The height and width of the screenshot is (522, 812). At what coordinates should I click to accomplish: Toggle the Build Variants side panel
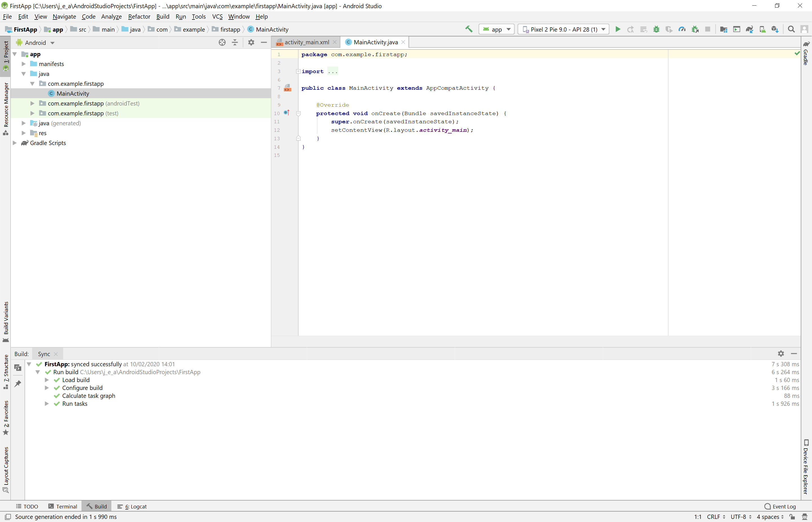[x=5, y=322]
